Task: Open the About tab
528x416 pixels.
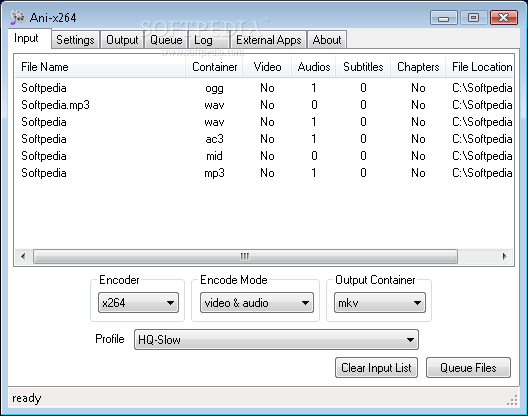Action: click(x=327, y=40)
